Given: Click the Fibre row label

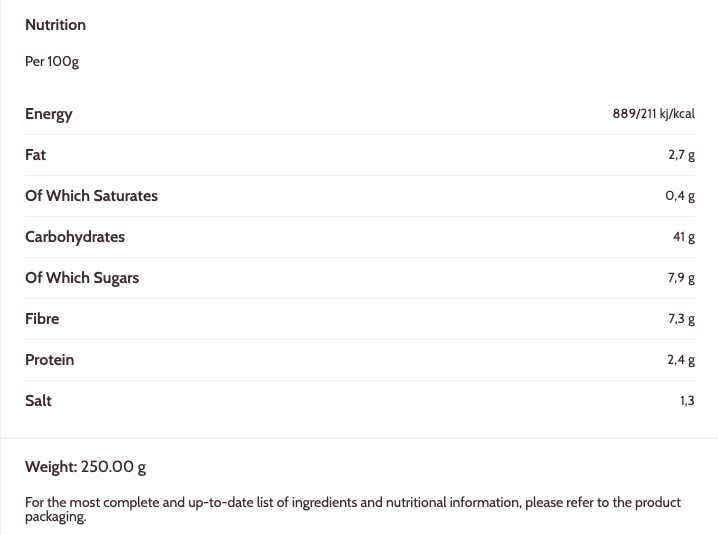Looking at the screenshot, I should 42,319.
